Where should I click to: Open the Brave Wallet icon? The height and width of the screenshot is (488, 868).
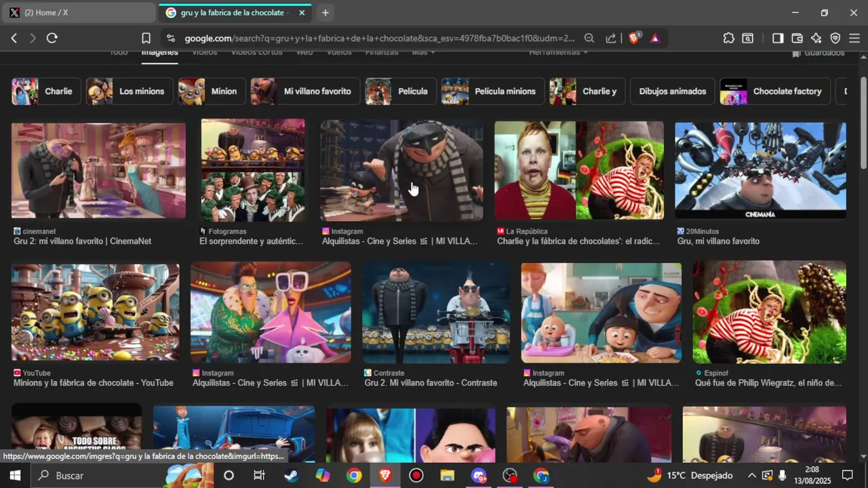797,39
